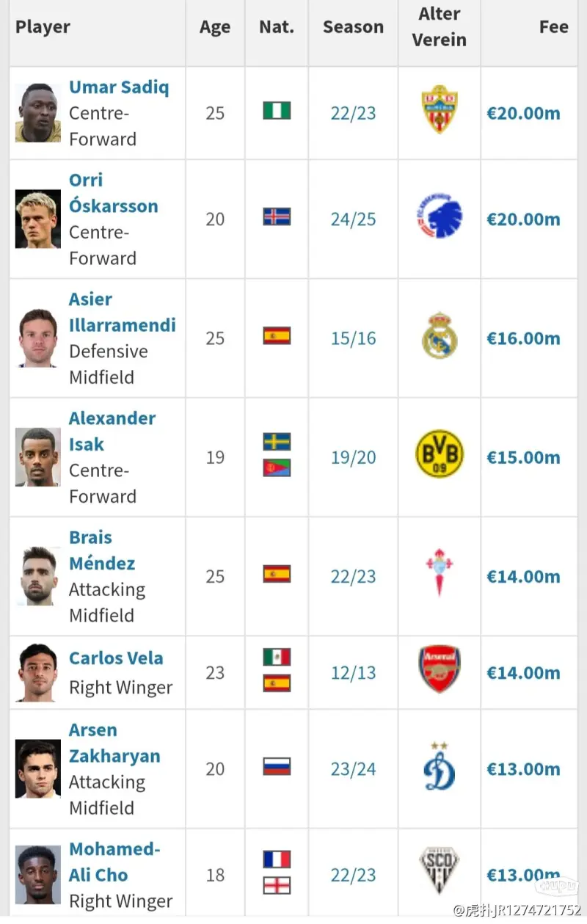
Task: Click the Iceland flag in Orri Óskarsson's row
Action: pos(277,217)
